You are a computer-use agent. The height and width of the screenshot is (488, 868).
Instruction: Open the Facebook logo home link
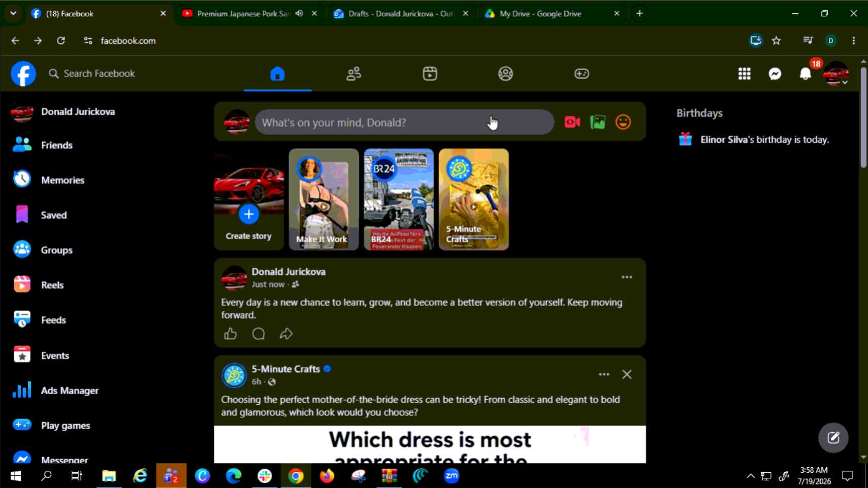(23, 74)
